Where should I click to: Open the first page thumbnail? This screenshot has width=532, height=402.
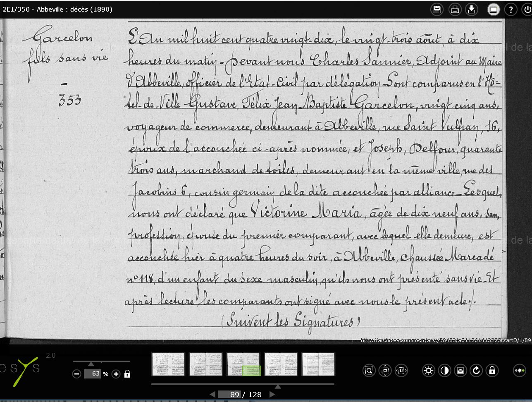[x=168, y=364]
